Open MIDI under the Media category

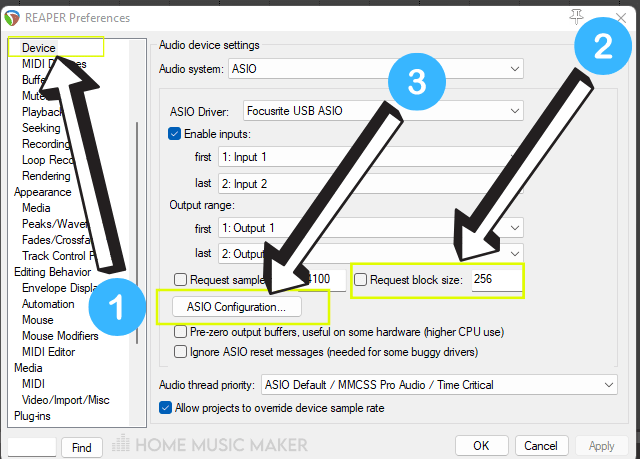click(x=33, y=384)
